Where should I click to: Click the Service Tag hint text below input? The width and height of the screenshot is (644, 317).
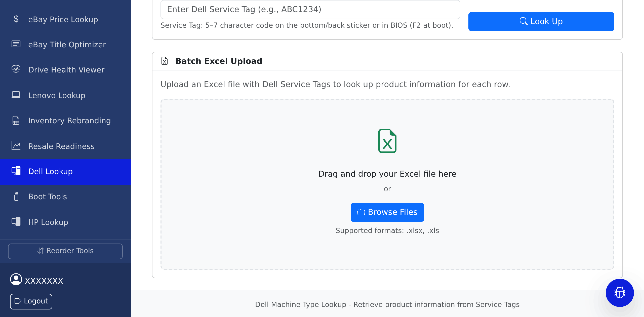307,25
